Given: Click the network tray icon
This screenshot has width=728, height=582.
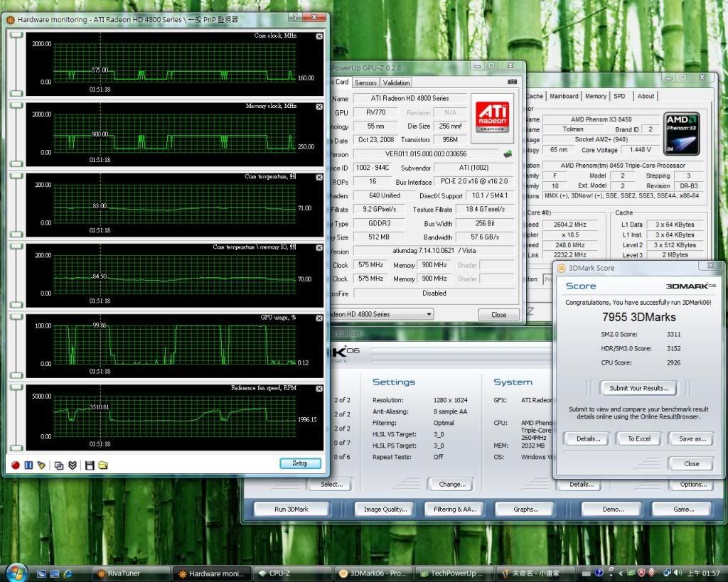Looking at the screenshot, I should pyautogui.click(x=667, y=573).
